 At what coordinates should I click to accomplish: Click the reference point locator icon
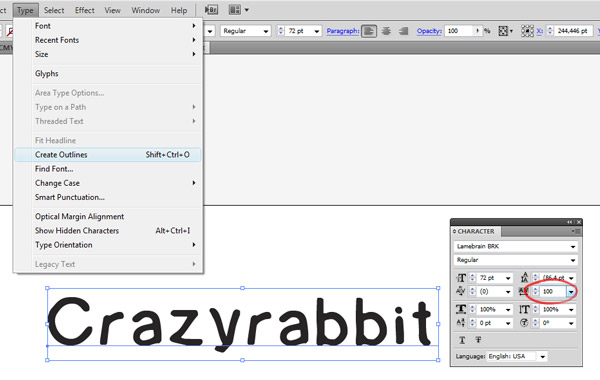527,31
